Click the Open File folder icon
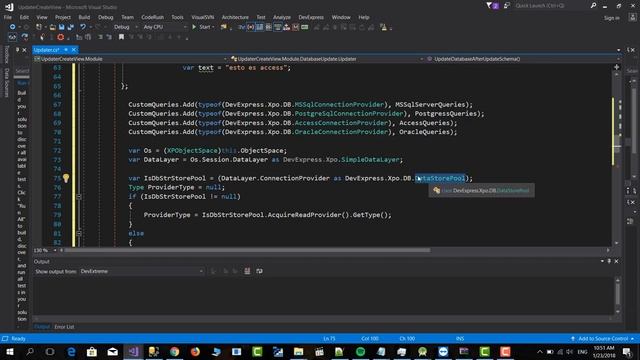640x360 pixels. click(53, 27)
